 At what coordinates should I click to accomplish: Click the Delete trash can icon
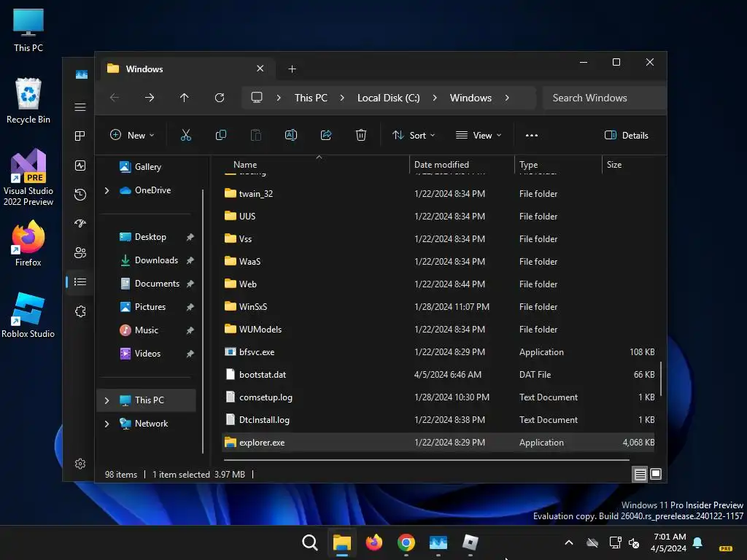pyautogui.click(x=361, y=135)
